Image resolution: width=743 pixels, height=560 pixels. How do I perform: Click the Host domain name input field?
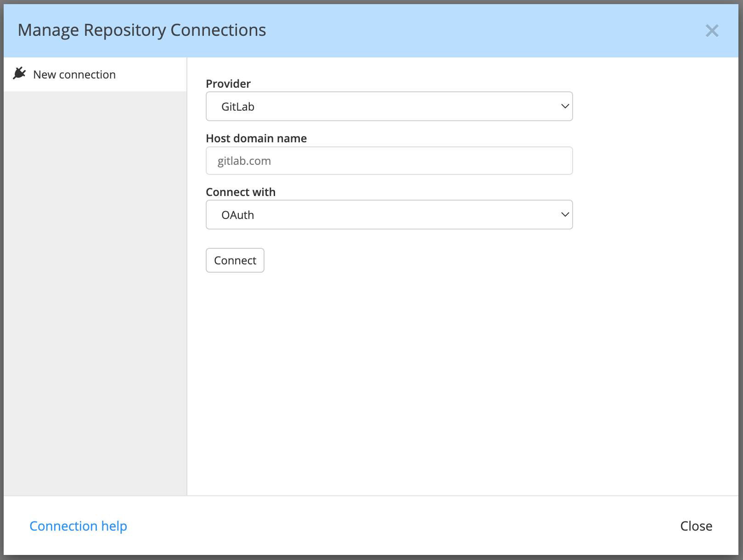click(389, 161)
